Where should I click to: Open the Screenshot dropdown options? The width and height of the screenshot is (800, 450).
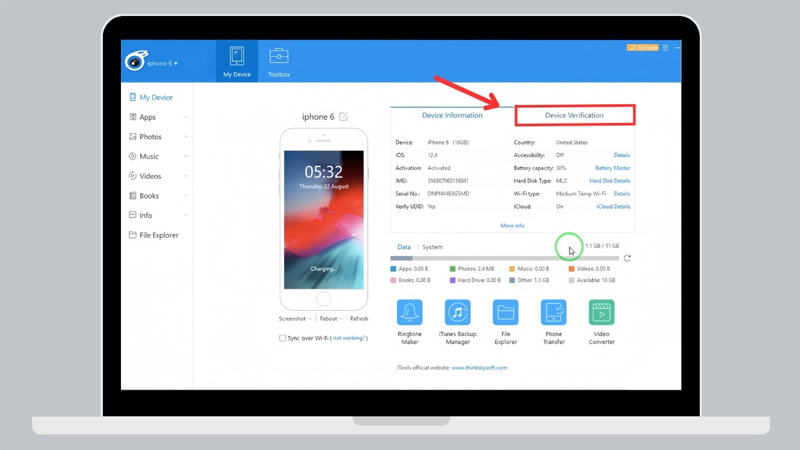pyautogui.click(x=297, y=318)
